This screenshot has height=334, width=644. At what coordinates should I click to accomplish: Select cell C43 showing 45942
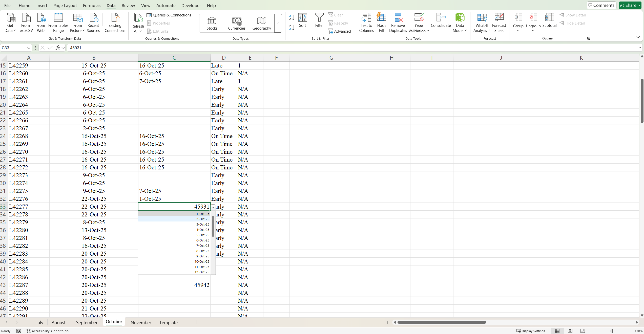(174, 285)
